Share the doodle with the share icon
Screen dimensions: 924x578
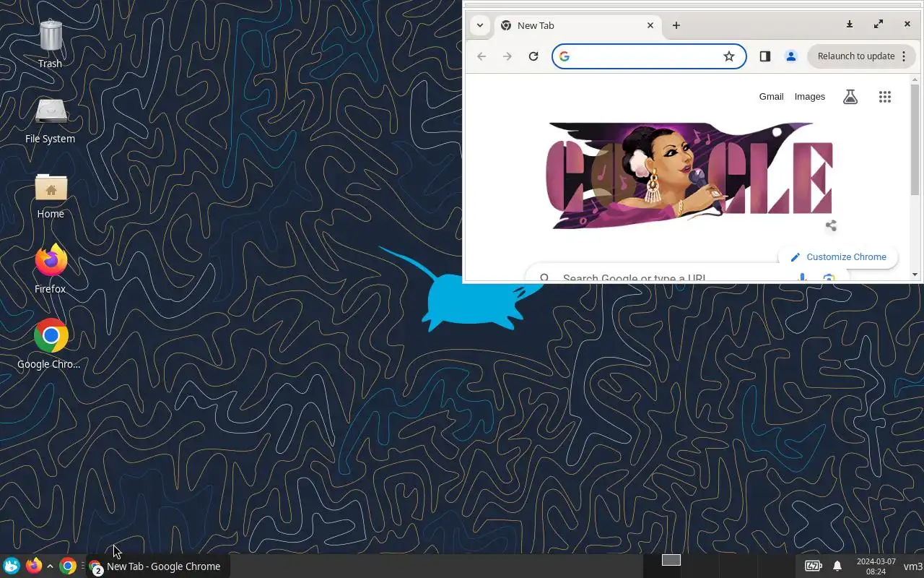831,226
